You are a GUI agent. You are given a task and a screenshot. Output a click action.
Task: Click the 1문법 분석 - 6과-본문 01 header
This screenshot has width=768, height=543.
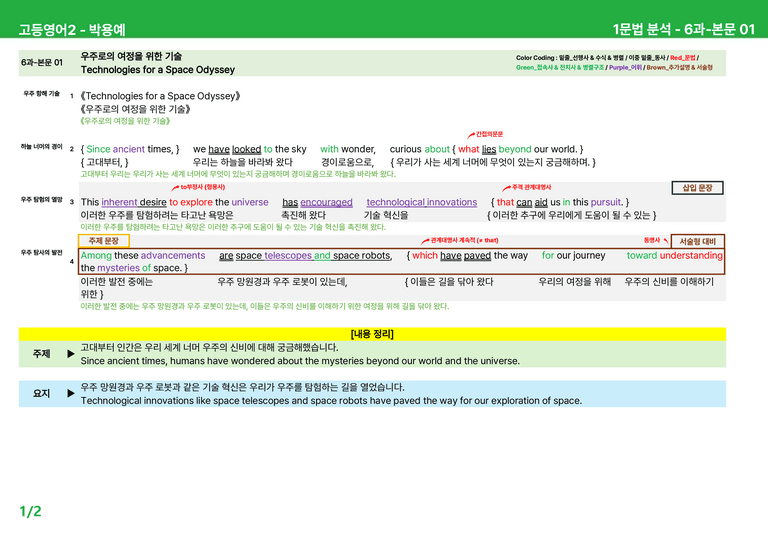click(684, 29)
